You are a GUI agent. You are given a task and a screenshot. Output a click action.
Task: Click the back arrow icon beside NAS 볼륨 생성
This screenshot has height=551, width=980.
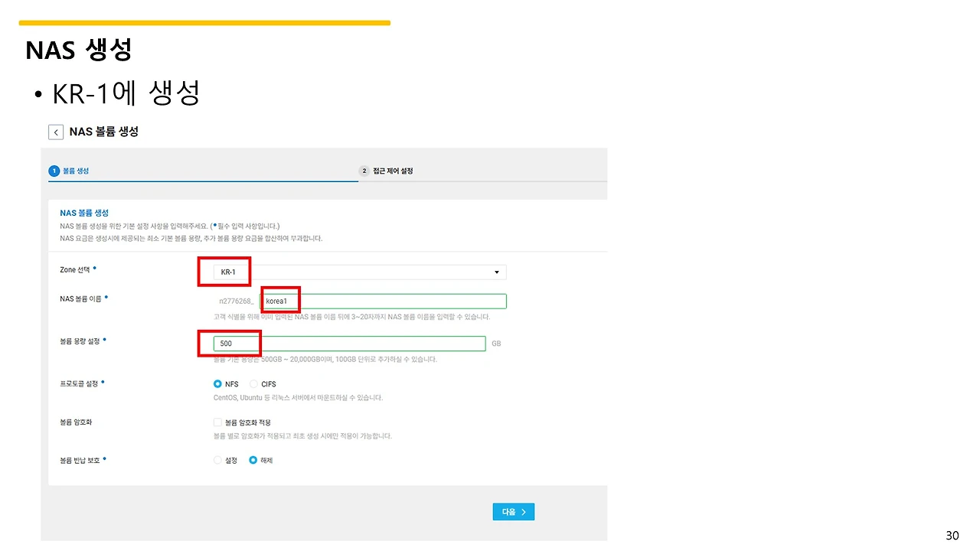tap(56, 132)
